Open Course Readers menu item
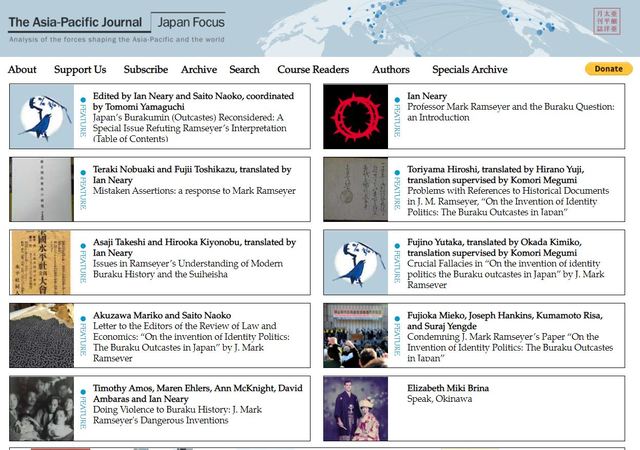 click(313, 69)
